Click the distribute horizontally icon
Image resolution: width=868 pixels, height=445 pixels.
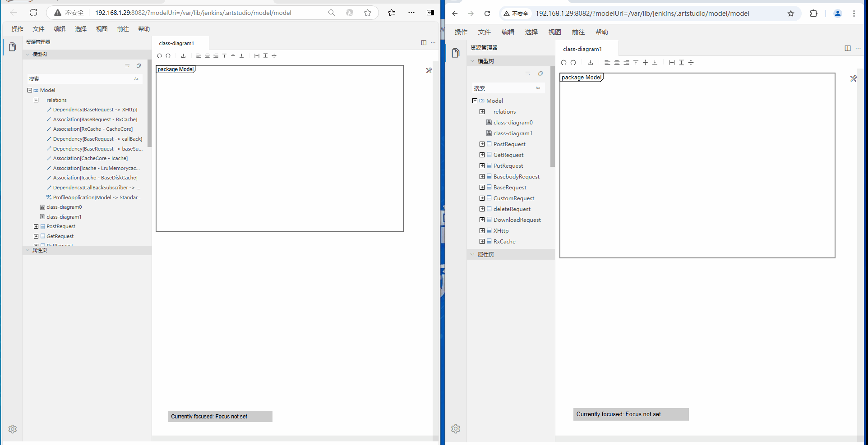point(256,55)
